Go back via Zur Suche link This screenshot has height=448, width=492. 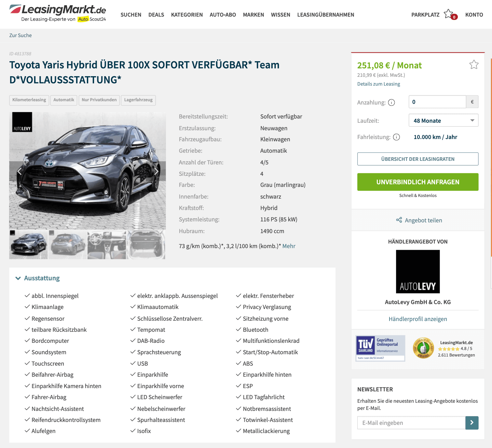pyautogui.click(x=20, y=35)
